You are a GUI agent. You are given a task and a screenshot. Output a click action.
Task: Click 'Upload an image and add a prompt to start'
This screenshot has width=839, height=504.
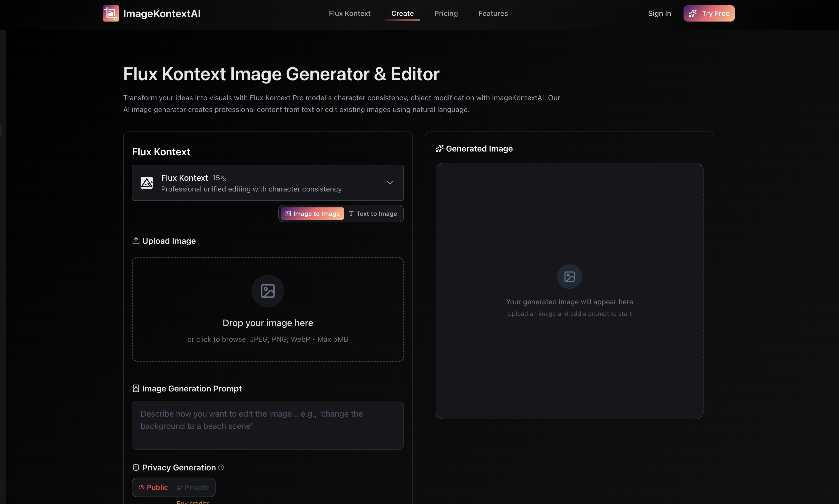pyautogui.click(x=570, y=314)
